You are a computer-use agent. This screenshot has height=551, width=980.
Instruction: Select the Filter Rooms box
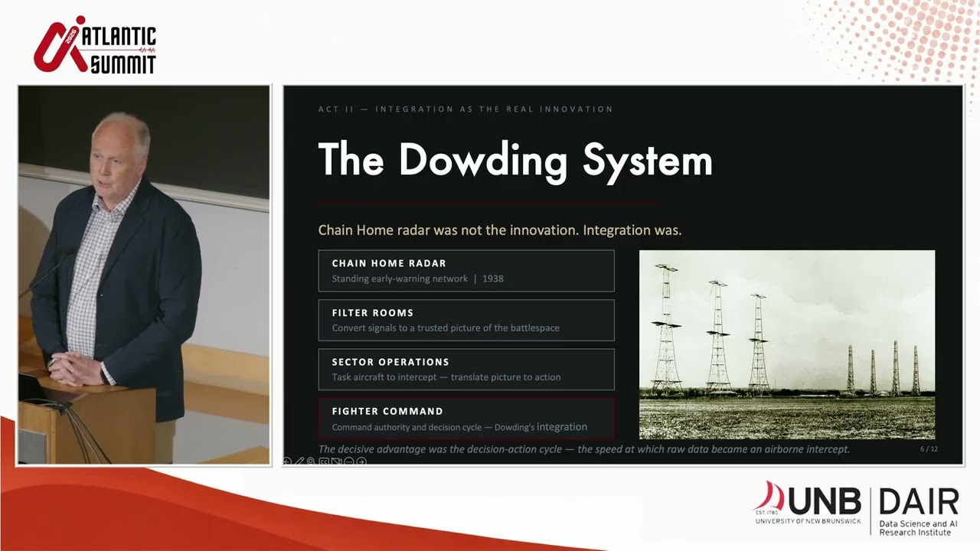tap(466, 320)
